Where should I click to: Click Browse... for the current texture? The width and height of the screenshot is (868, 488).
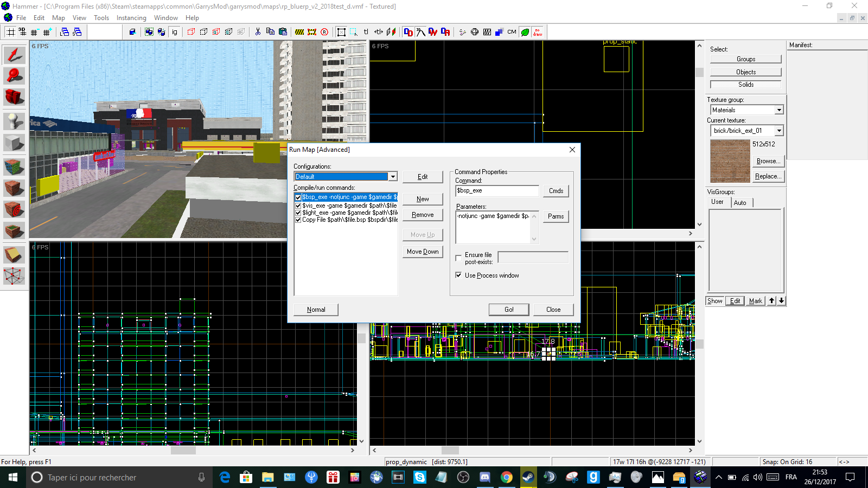(x=768, y=161)
